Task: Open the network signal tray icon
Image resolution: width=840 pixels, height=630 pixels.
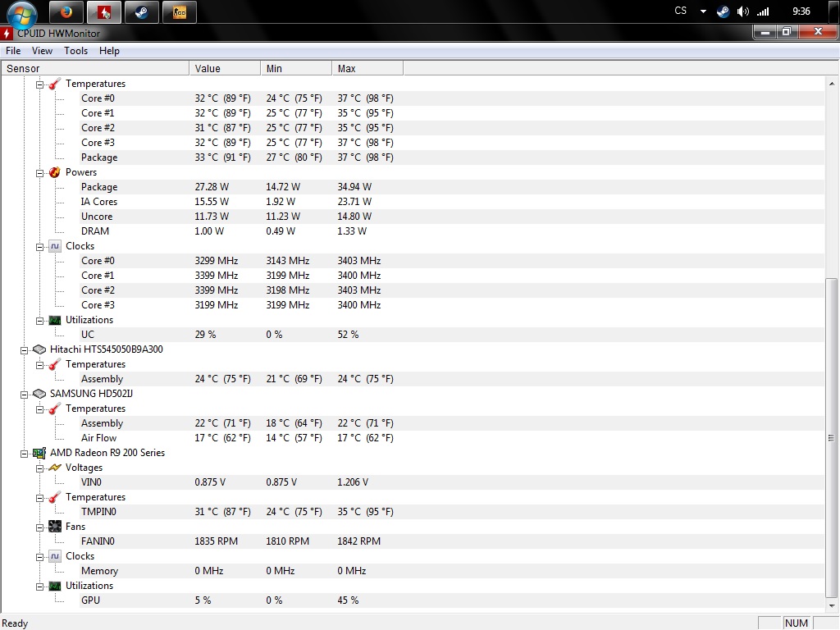Action: coord(763,11)
